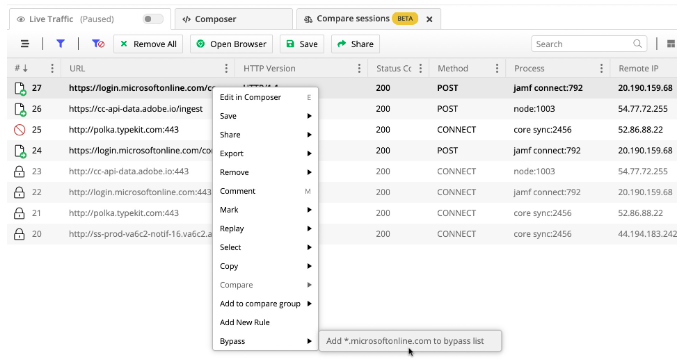Click the lock icon for row 20
This screenshot has width=680, height=363.
19,234
